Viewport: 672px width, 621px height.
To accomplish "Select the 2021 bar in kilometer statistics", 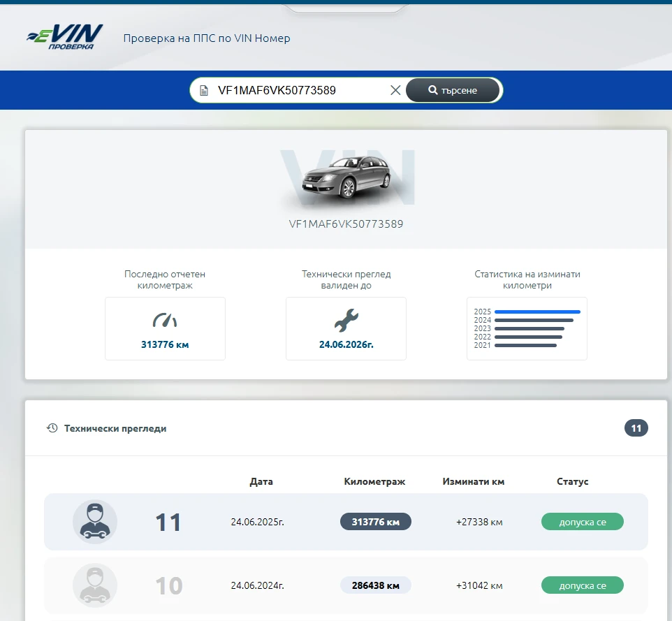I will (525, 345).
